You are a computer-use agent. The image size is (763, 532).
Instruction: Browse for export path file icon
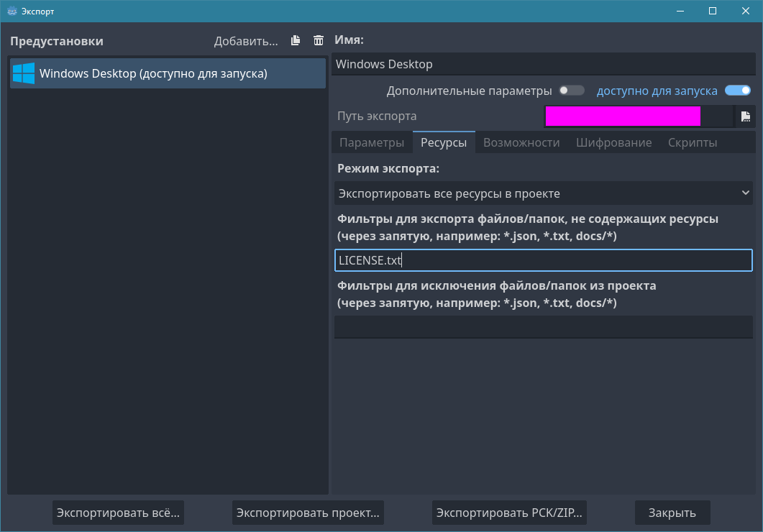[x=746, y=116]
